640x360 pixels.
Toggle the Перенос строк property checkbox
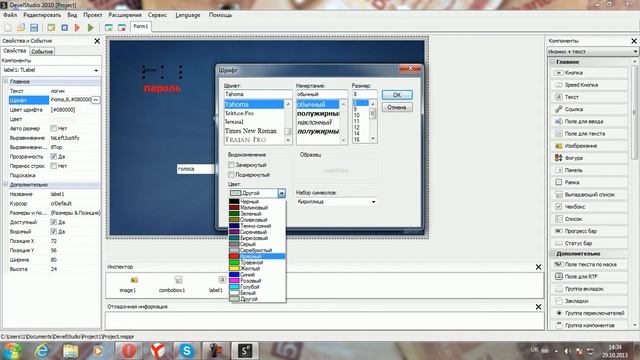tap(53, 166)
